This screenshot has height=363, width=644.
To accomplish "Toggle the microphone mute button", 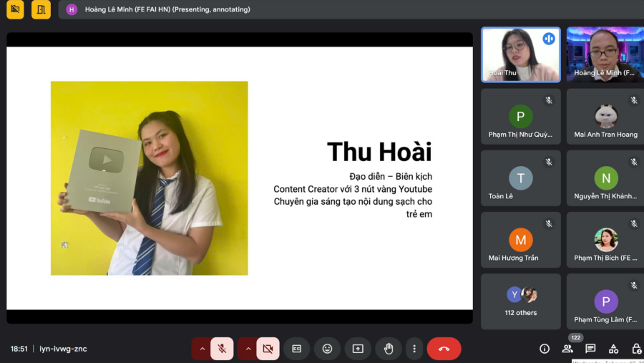I will coord(222,349).
